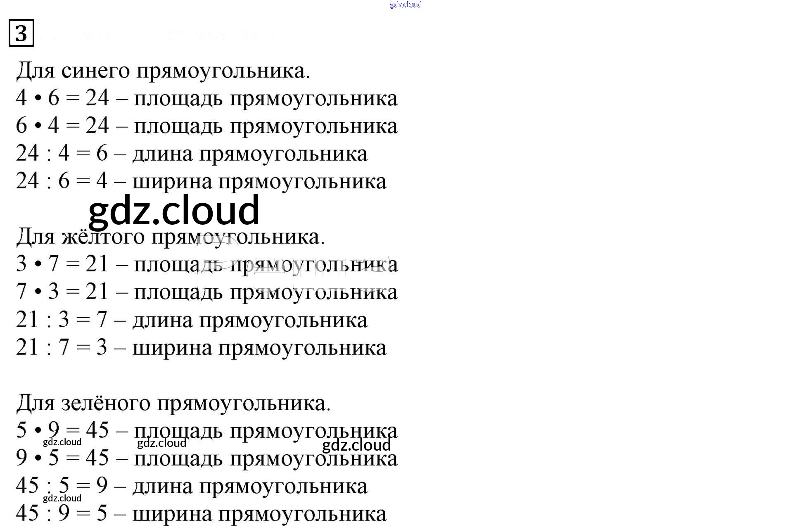Click small gdz.cloud watermark under '5 • 9'
The height and width of the screenshot is (532, 811).
tap(62, 442)
